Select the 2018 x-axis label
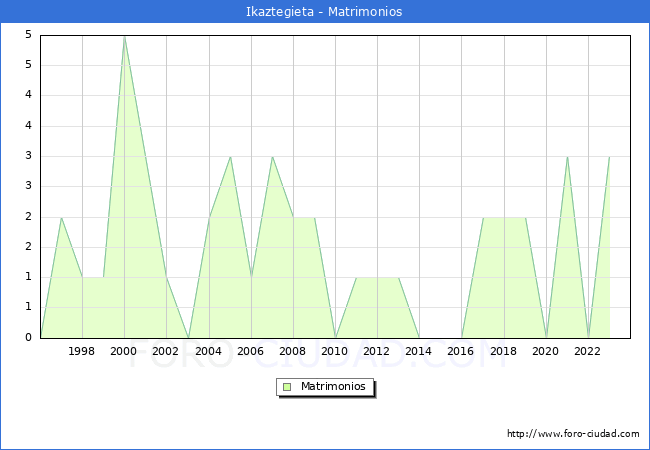The image size is (650, 450). coord(502,351)
